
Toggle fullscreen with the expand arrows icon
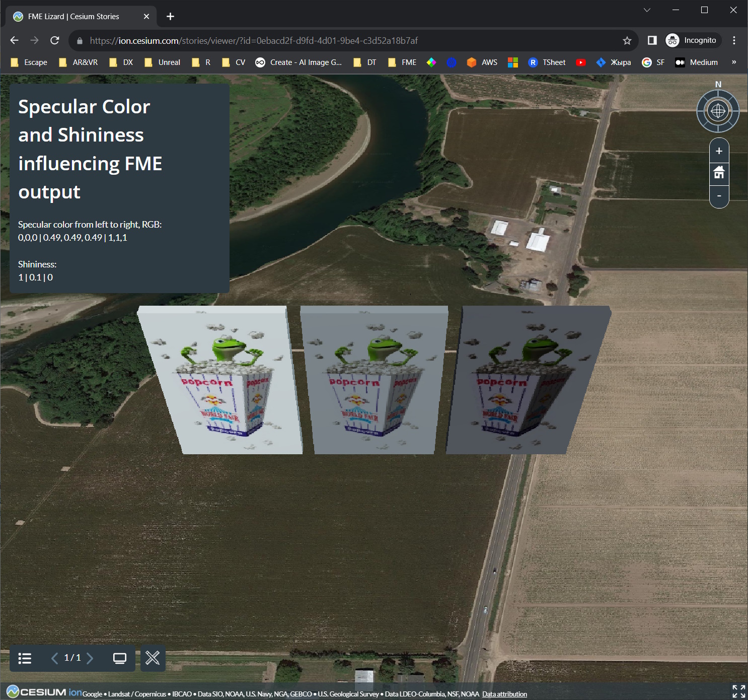(738, 691)
